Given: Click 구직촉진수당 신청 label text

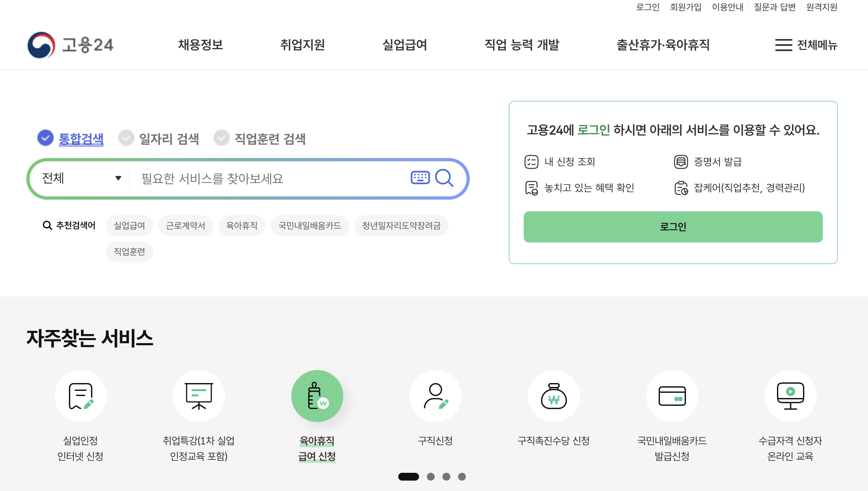Looking at the screenshot, I should pyautogui.click(x=554, y=440).
